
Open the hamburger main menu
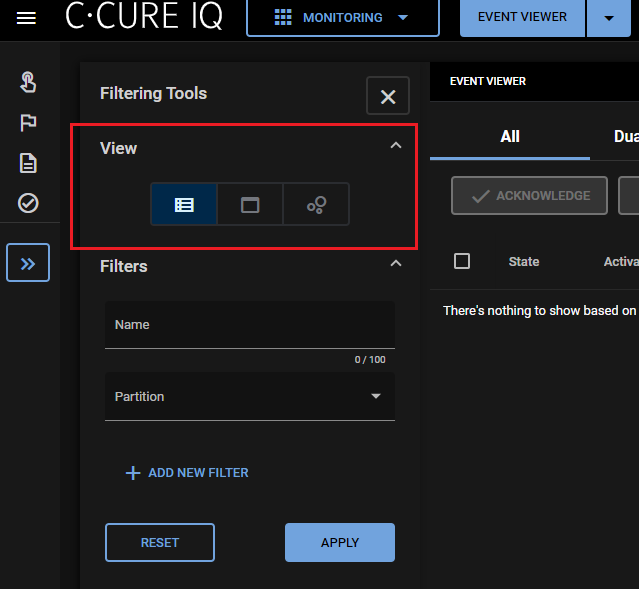pyautogui.click(x=26, y=18)
